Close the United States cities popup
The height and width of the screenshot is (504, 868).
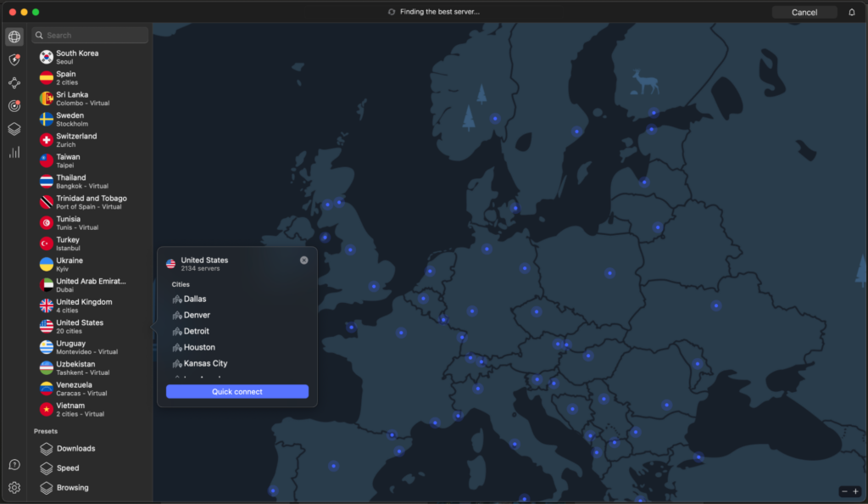tap(304, 260)
